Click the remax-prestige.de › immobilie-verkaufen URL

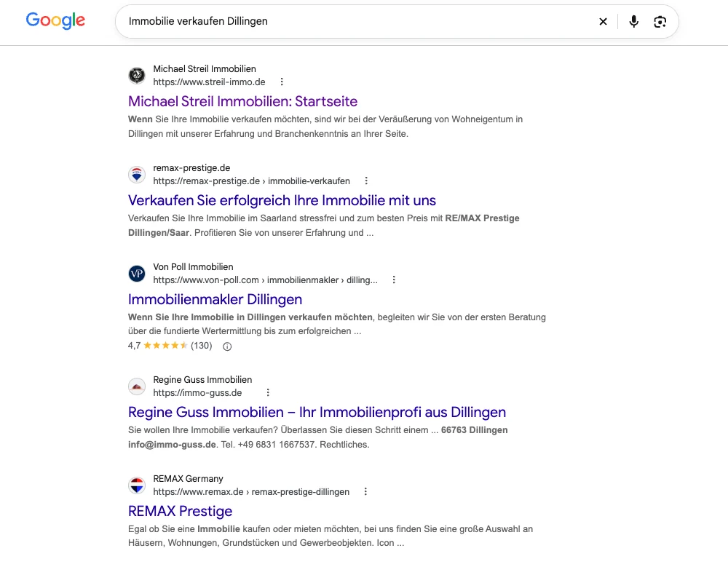(x=252, y=181)
